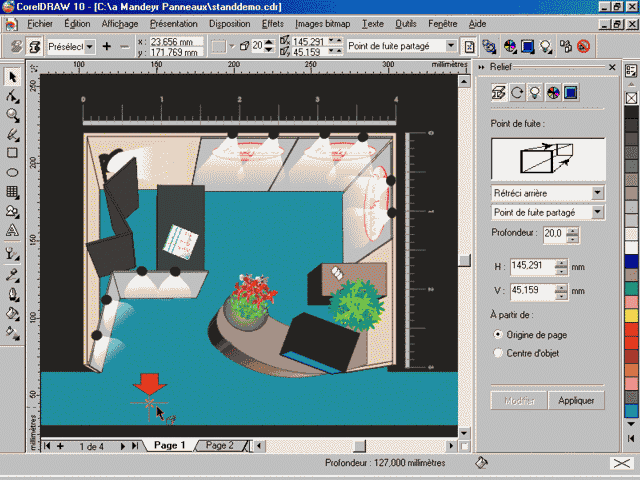Select 'Origine de page' radio option
Screen dimensions: 640x480
point(499,334)
